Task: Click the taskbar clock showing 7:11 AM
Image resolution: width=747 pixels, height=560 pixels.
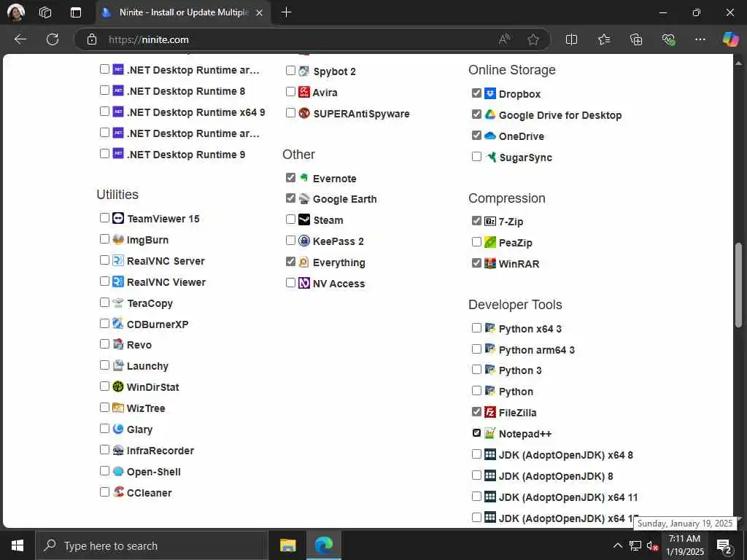Action: pyautogui.click(x=684, y=545)
